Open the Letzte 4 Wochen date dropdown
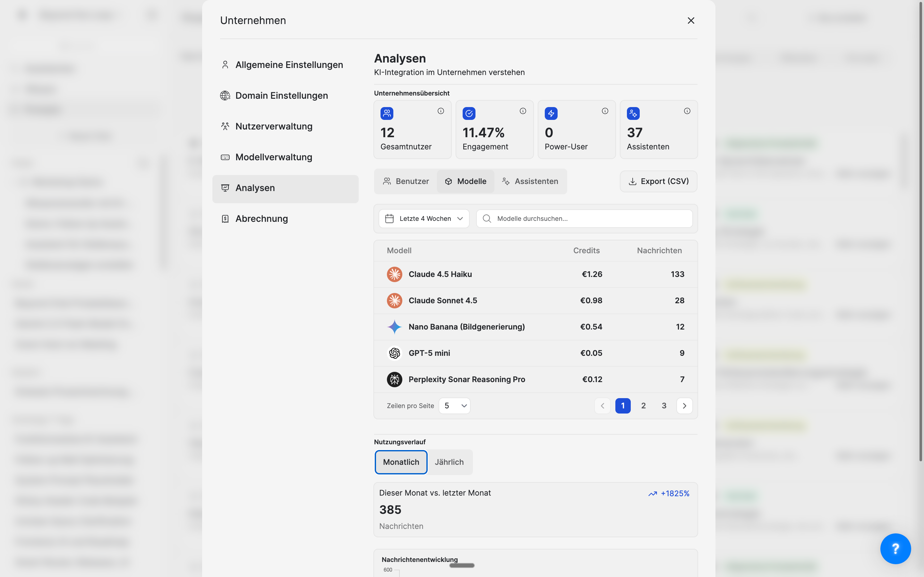 424,218
